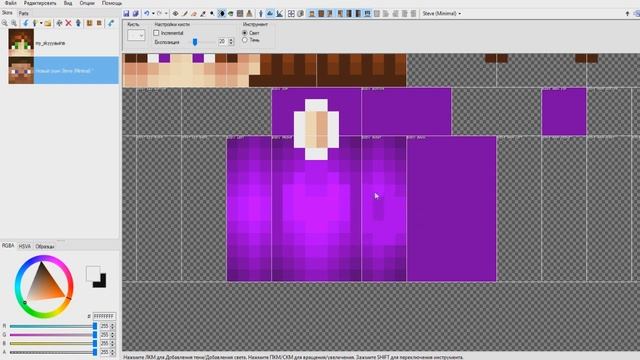Click the save floppy disk icon

126,13
